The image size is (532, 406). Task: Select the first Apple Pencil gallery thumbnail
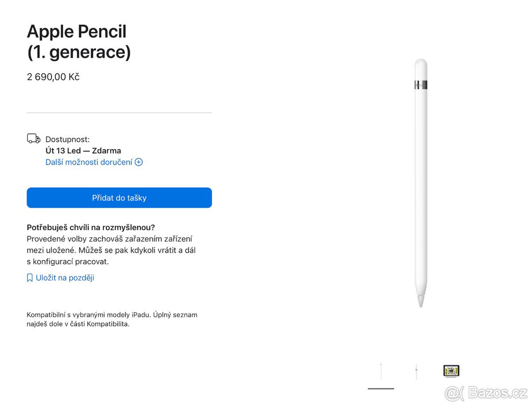[380, 371]
